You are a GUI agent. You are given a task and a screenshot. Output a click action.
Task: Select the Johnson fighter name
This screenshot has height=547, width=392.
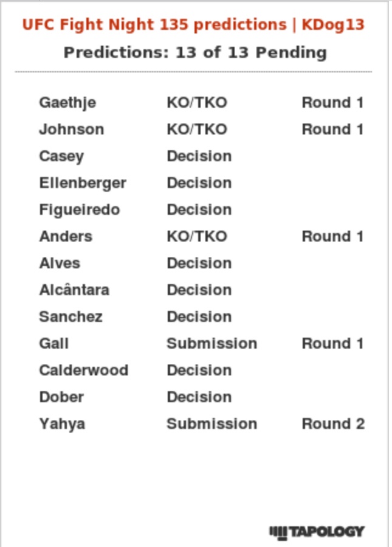tap(71, 130)
